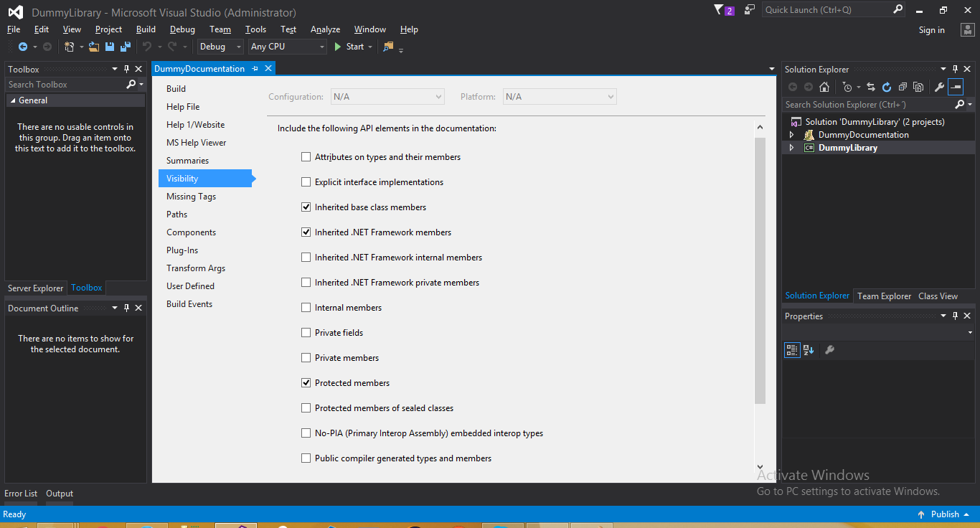This screenshot has width=980, height=528.
Task: Check Explicit interface implementations
Action: [x=306, y=182]
